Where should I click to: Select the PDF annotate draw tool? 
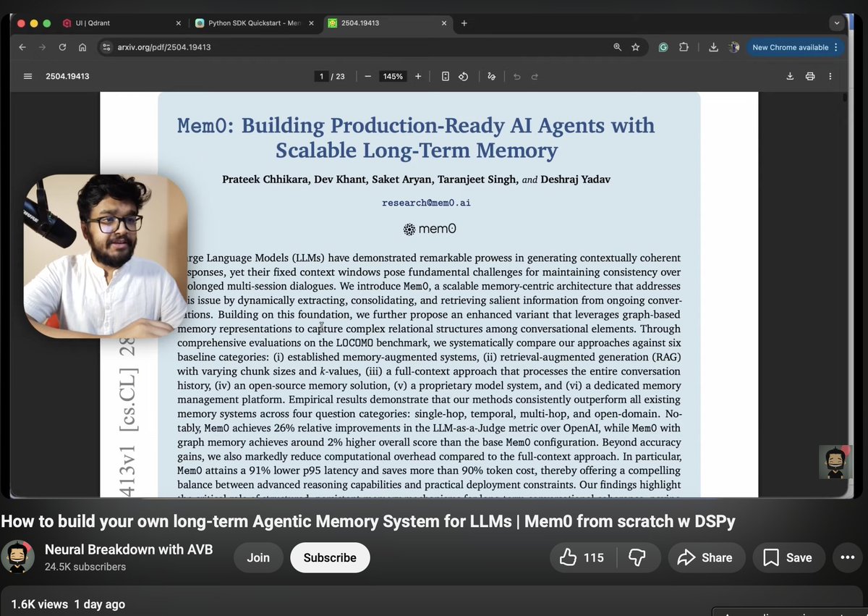click(492, 76)
